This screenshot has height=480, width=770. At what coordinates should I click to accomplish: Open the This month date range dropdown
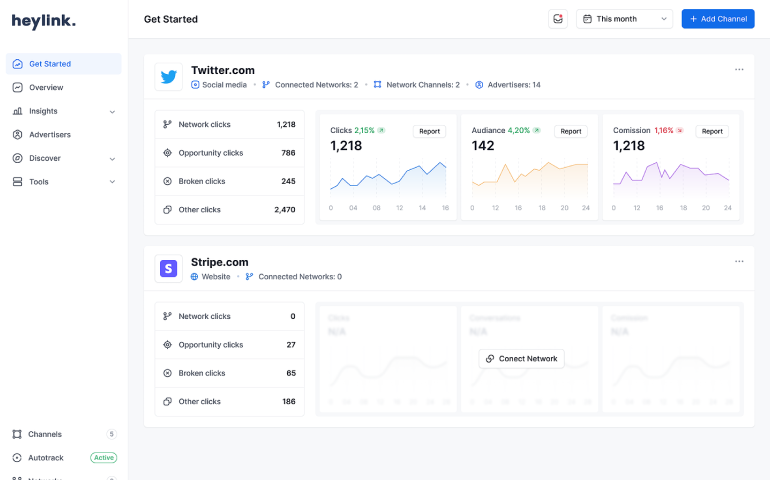point(625,19)
